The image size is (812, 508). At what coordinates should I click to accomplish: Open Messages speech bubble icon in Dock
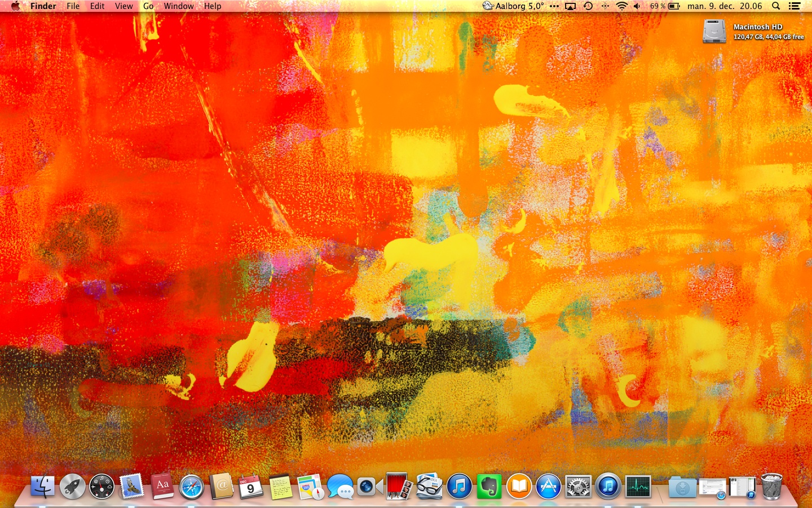pyautogui.click(x=340, y=487)
